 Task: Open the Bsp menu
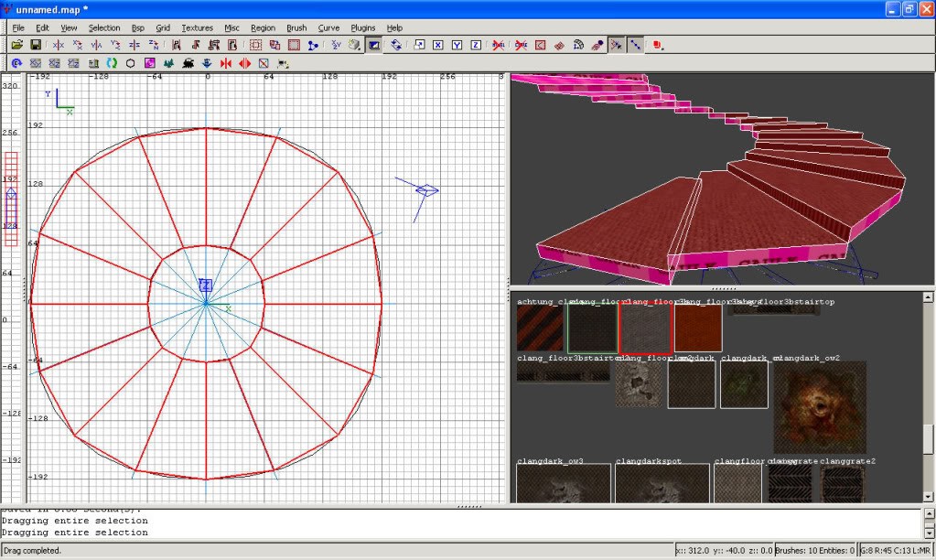138,28
